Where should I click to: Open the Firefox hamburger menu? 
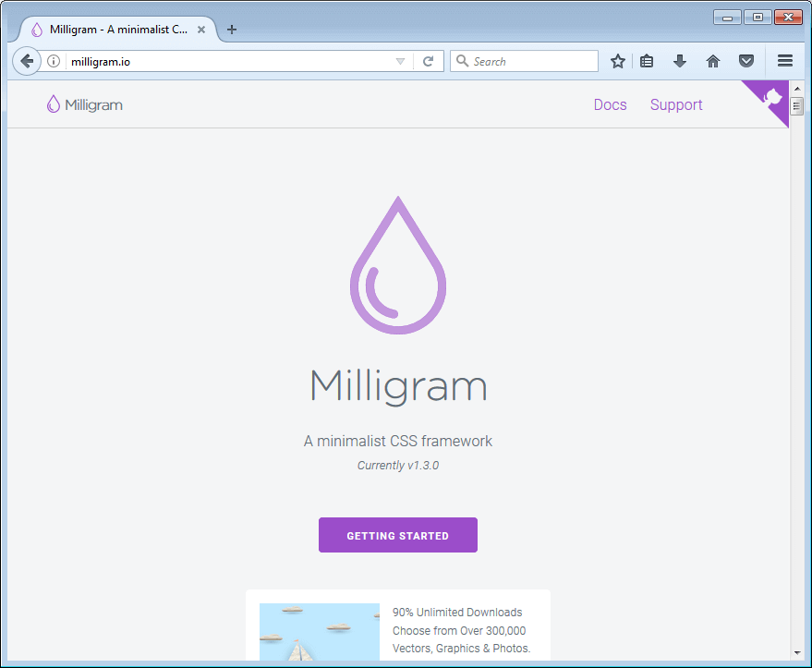(785, 61)
